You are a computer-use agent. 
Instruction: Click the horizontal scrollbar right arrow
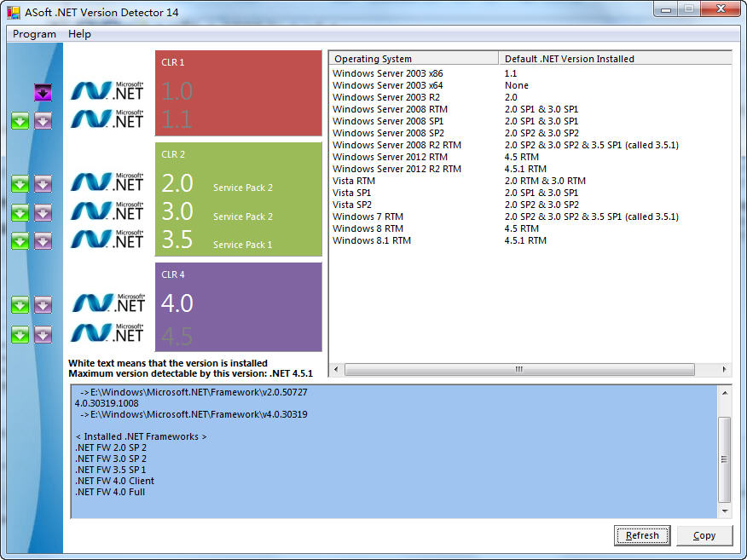coord(724,370)
